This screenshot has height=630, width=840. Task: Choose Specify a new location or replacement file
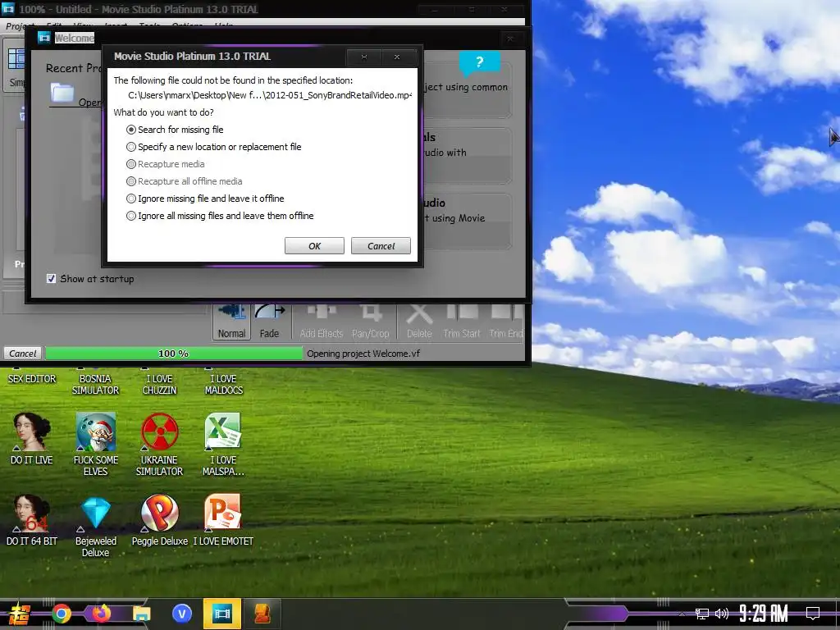pyautogui.click(x=214, y=147)
